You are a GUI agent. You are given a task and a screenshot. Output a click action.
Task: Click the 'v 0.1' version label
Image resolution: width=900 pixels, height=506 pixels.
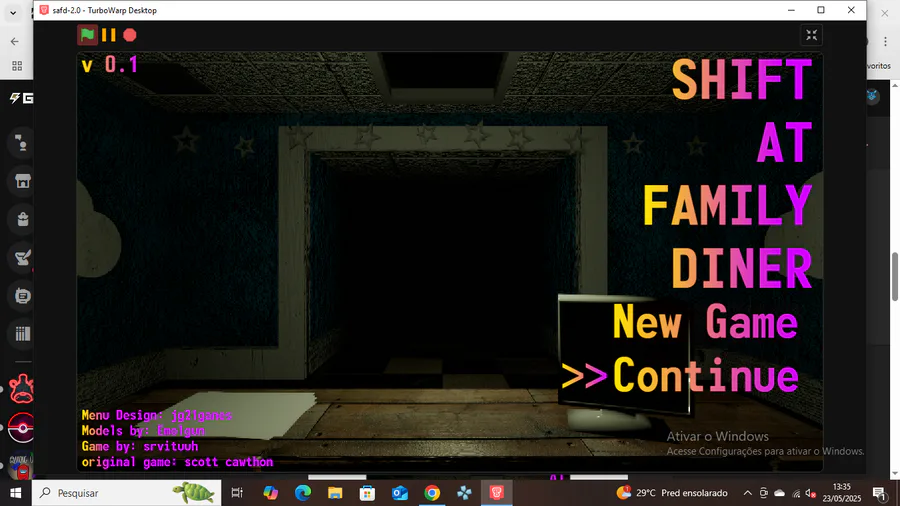[110, 65]
